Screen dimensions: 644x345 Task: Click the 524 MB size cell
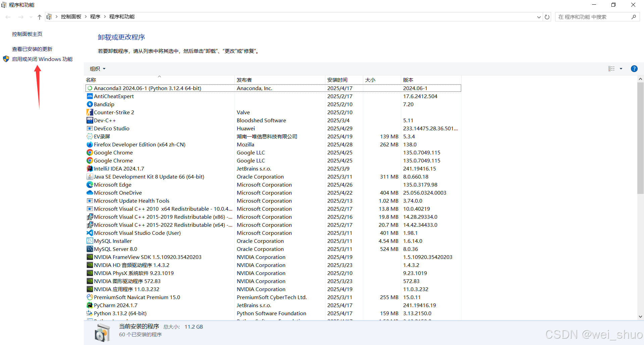point(389,249)
